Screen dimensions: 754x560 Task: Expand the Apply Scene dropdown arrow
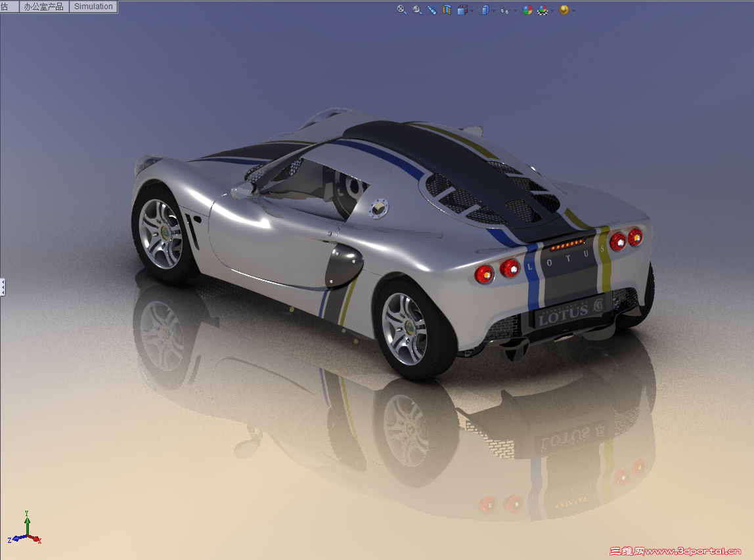[552, 11]
